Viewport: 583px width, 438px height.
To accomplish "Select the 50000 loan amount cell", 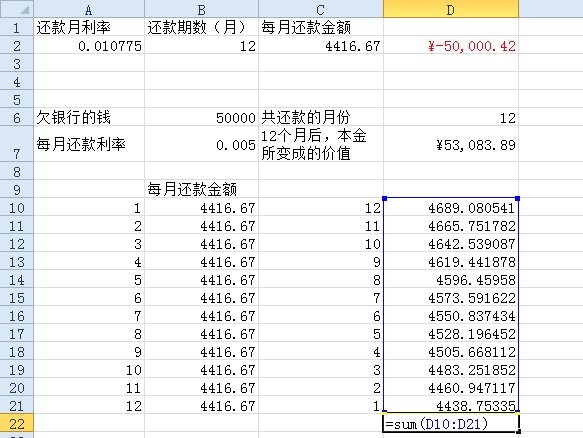I will [x=202, y=117].
